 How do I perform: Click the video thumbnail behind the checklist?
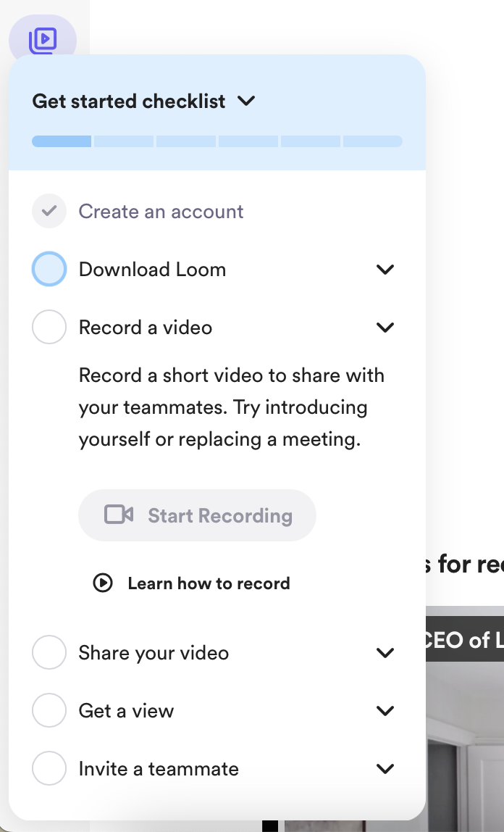coord(465,719)
